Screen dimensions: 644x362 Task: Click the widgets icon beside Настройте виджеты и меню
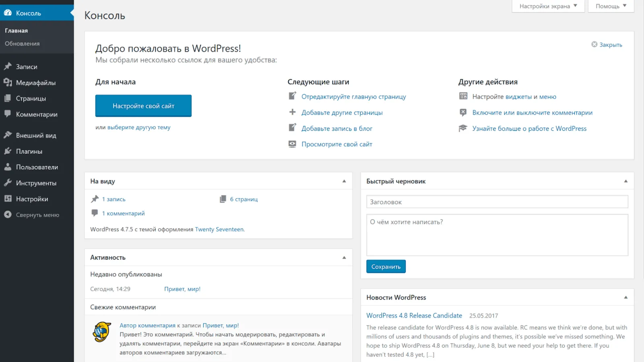[x=463, y=96]
